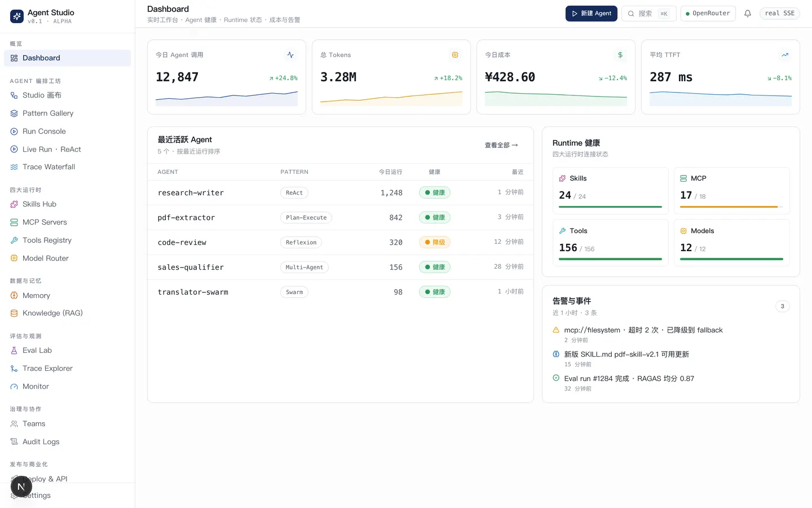The image size is (812, 508).
Task: Click the ¥428.60 cost value
Action: (x=510, y=77)
